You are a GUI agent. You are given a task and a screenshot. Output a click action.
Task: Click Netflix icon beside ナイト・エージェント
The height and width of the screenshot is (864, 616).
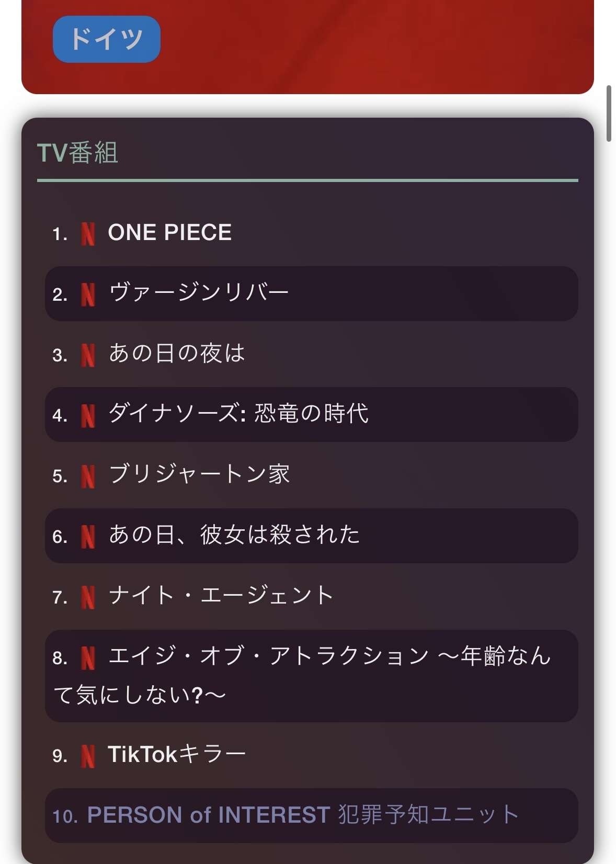pos(88,597)
